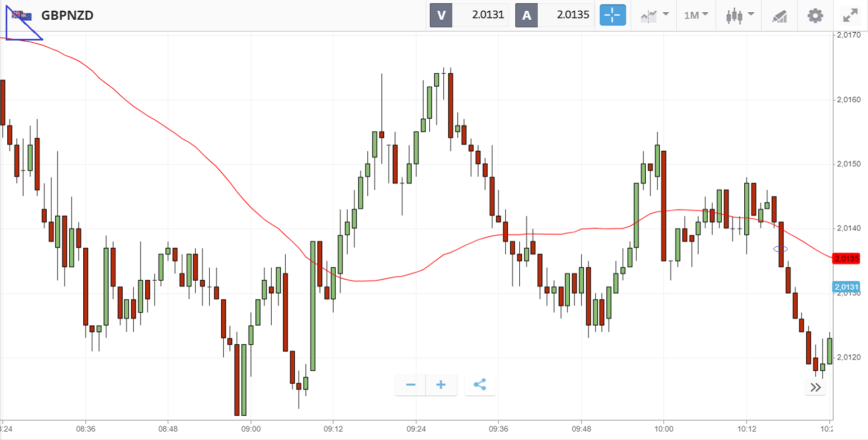Click the small ellipse marker on the chart
This screenshot has width=868, height=440.
click(x=780, y=249)
